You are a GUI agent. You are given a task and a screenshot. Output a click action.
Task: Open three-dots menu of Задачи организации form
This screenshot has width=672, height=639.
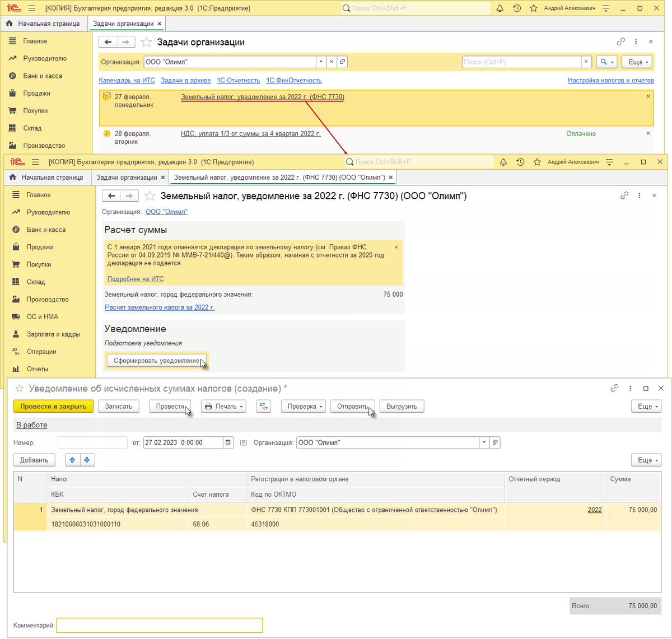[x=636, y=42]
